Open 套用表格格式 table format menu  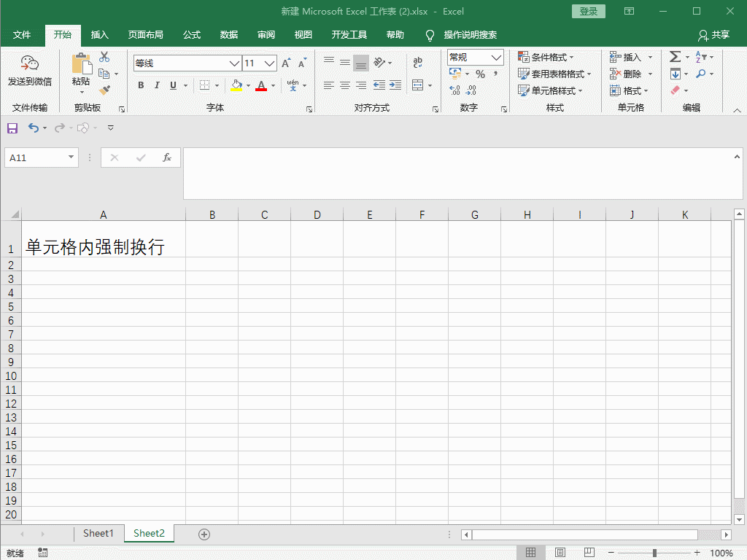[554, 74]
